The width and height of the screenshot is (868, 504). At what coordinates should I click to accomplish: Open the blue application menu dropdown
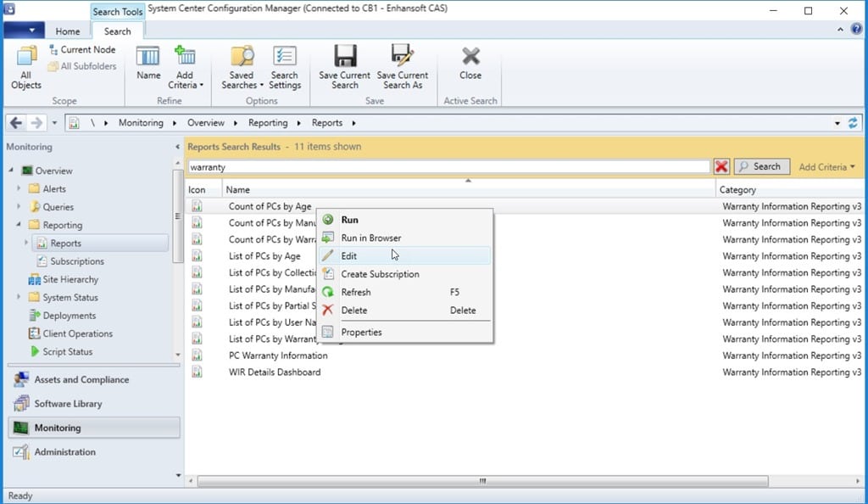(24, 31)
